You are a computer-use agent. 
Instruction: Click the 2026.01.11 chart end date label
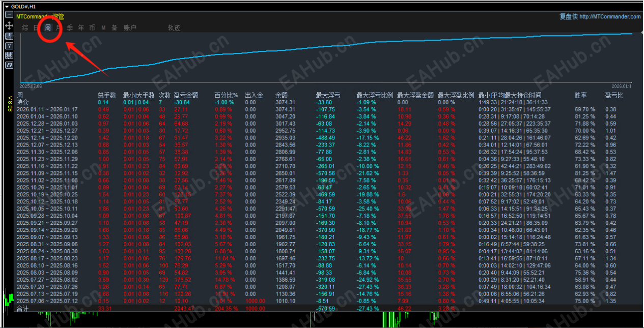point(622,86)
